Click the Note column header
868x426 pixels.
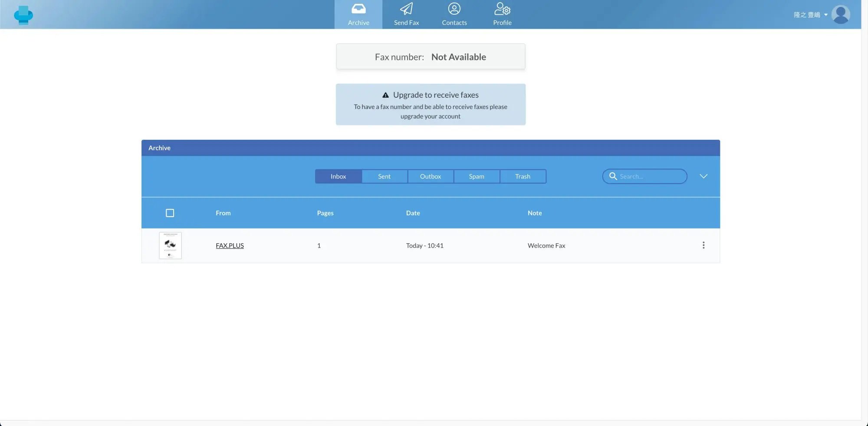[535, 213]
